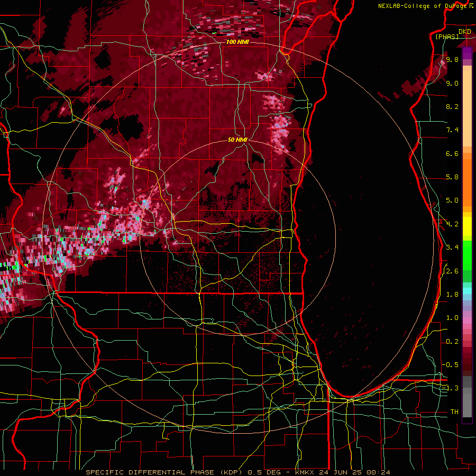Click the 24 JUN 25 00:24 timestamp
This screenshot has width=476, height=476.
(x=354, y=472)
